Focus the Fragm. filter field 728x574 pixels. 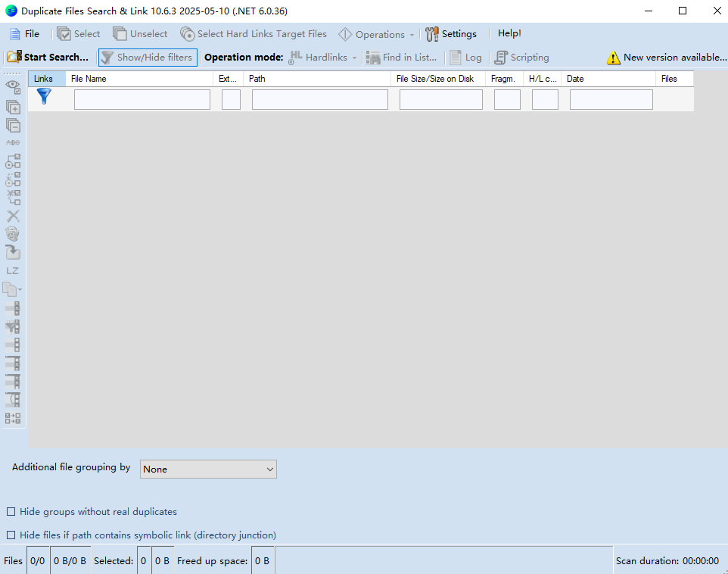click(x=508, y=99)
